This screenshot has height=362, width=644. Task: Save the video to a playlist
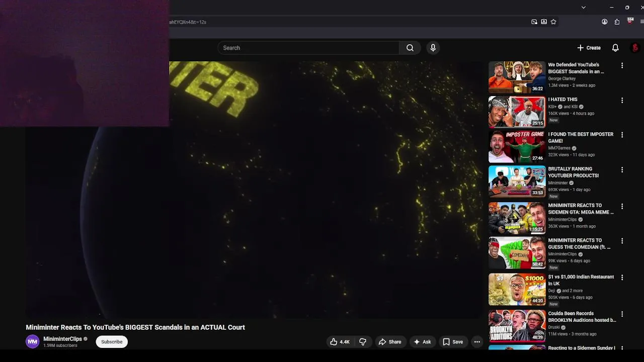453,342
